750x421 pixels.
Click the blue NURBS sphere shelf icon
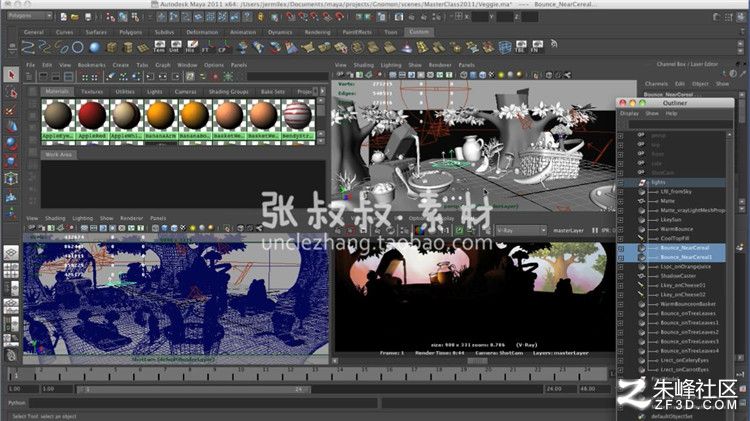[95, 47]
